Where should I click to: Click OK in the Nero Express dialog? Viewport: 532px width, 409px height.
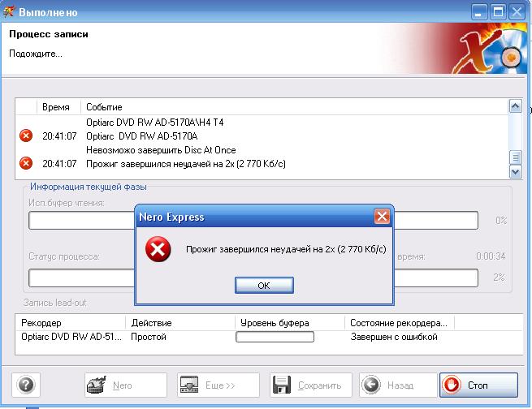click(x=264, y=286)
